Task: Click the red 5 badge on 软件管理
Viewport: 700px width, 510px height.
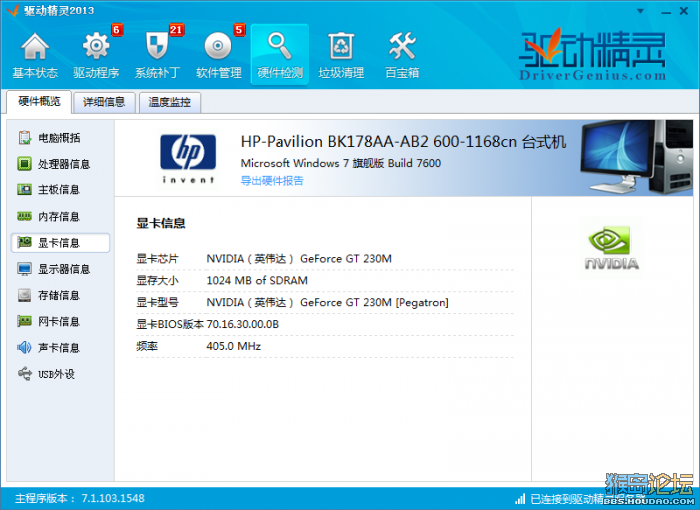Action: click(x=239, y=30)
